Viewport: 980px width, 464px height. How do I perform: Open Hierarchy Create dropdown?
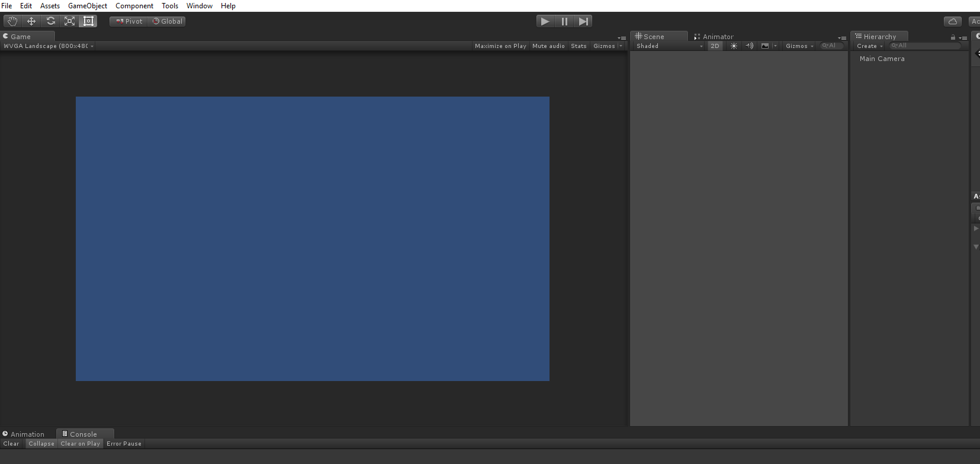(x=870, y=46)
